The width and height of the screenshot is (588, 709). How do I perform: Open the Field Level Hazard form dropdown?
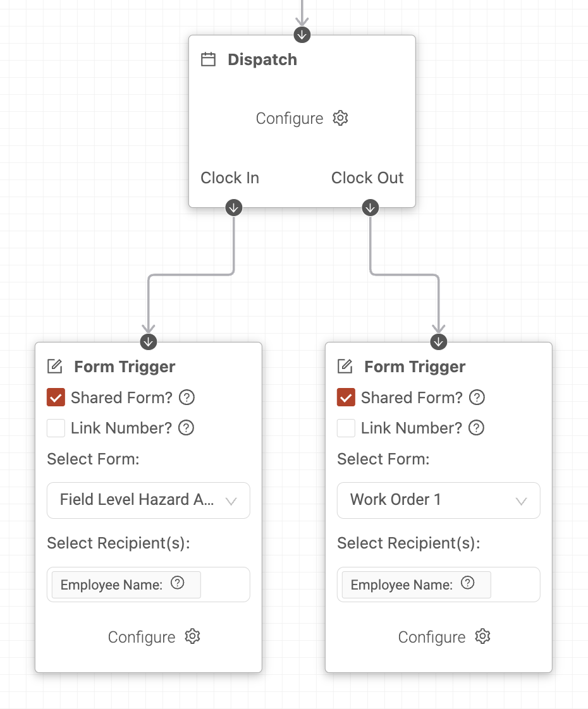click(149, 500)
